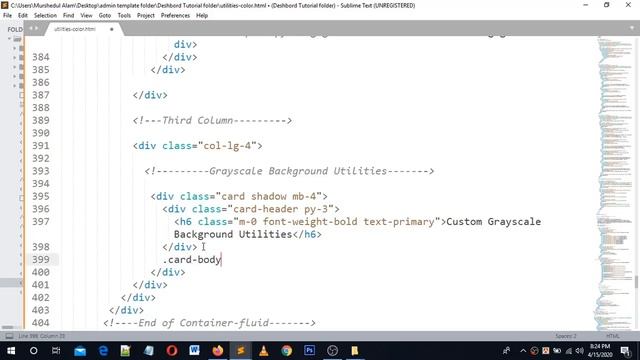Open the Selection menu

[45, 16]
